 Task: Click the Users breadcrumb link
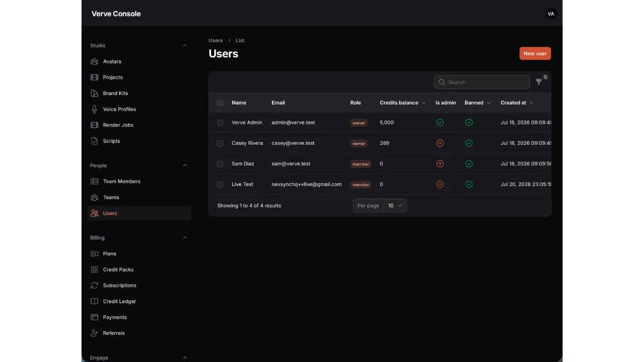pyautogui.click(x=215, y=40)
